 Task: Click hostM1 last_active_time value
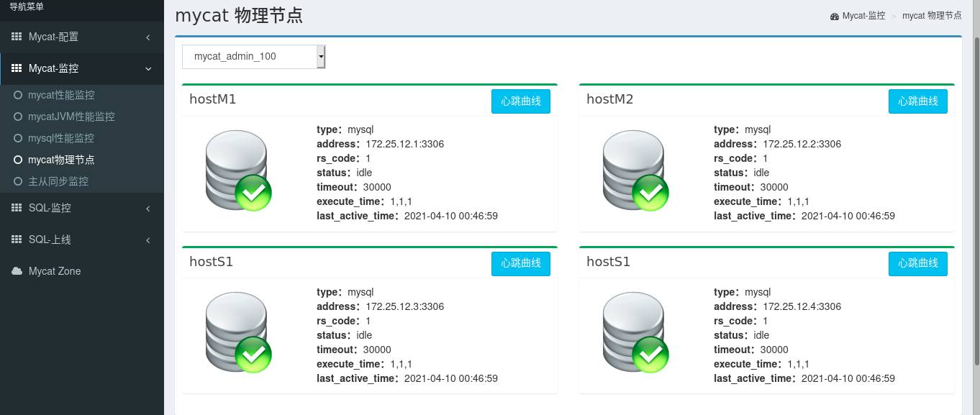(451, 216)
